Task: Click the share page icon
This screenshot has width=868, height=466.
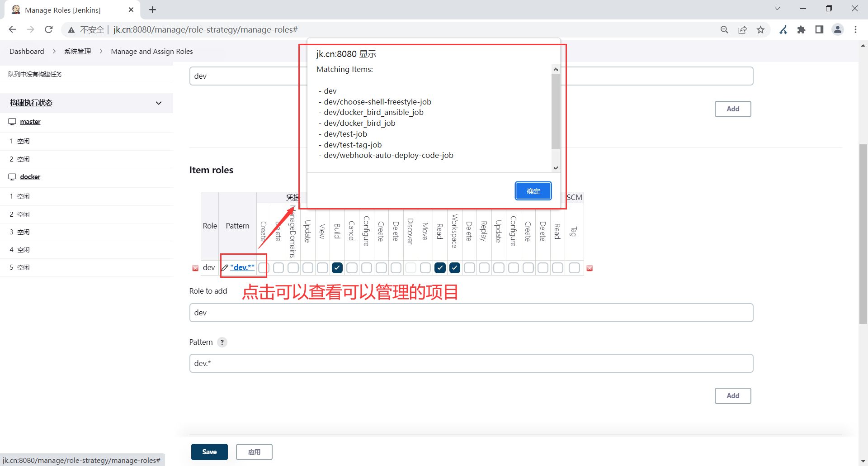Action: coord(742,29)
